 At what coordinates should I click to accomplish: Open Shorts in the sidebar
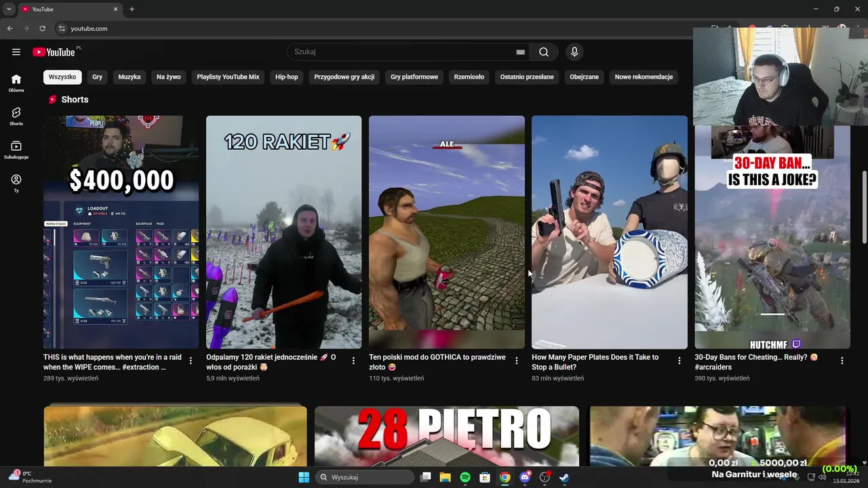[16, 116]
